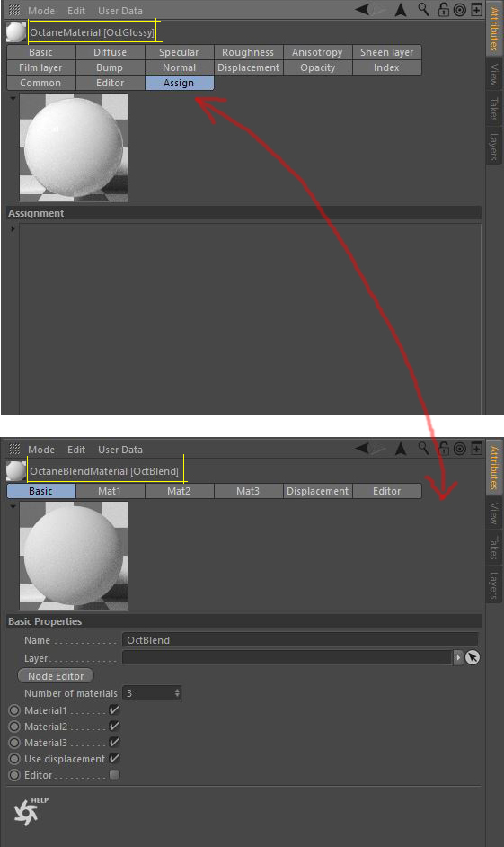Click new panel plus icon in OctGlossy panel

[476, 10]
